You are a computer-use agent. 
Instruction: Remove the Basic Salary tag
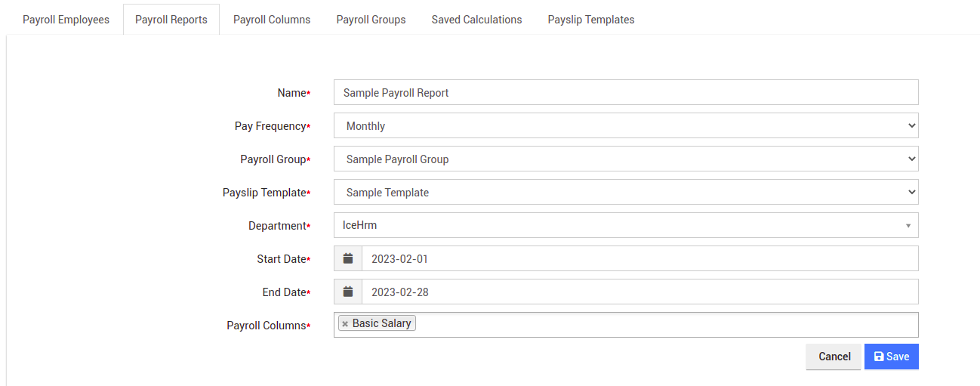coord(345,324)
